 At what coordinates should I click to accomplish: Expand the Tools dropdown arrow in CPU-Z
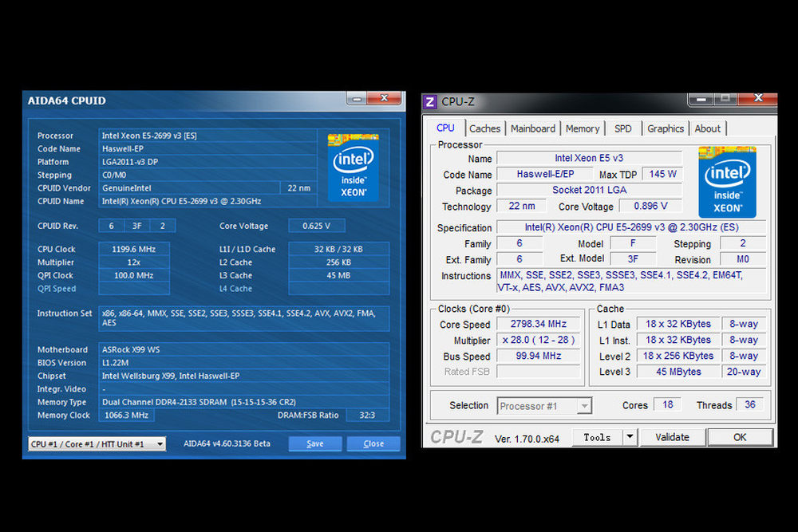pos(630,437)
